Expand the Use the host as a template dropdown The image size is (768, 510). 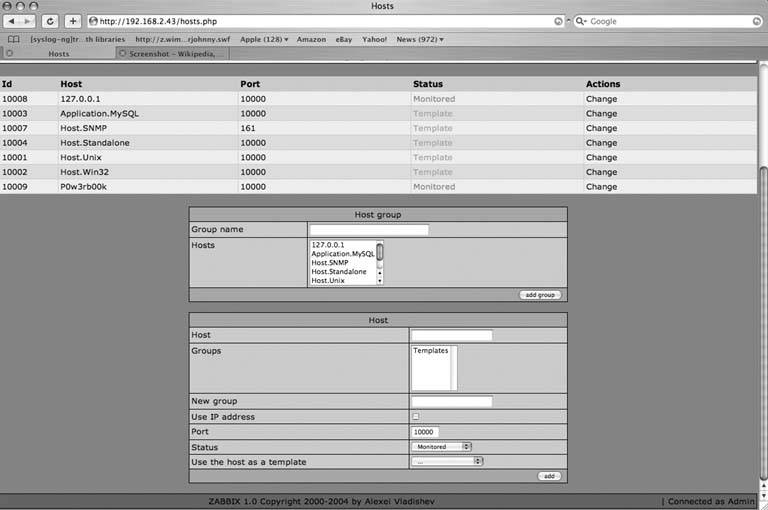pos(447,462)
